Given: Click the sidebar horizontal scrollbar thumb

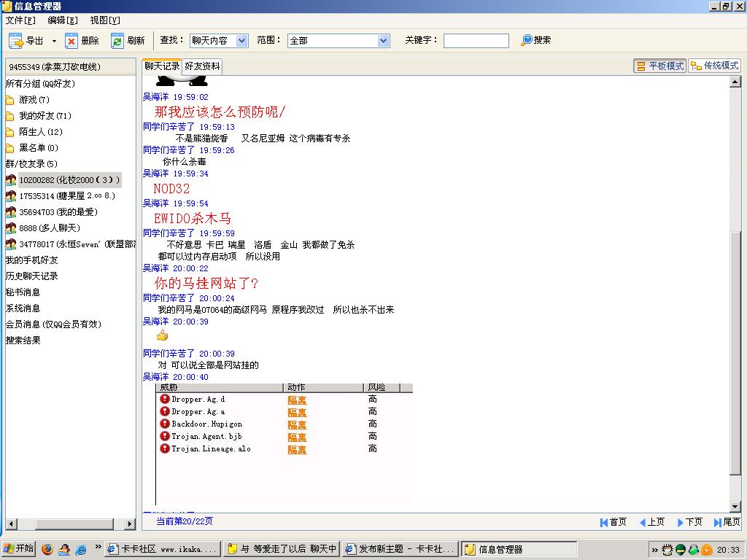Looking at the screenshot, I should coord(74,524).
